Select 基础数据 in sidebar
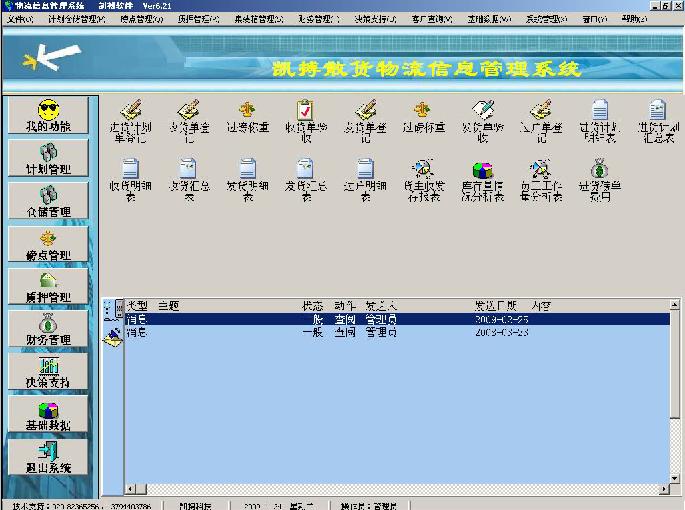Viewport: 685px width, 510px height. pos(48,414)
